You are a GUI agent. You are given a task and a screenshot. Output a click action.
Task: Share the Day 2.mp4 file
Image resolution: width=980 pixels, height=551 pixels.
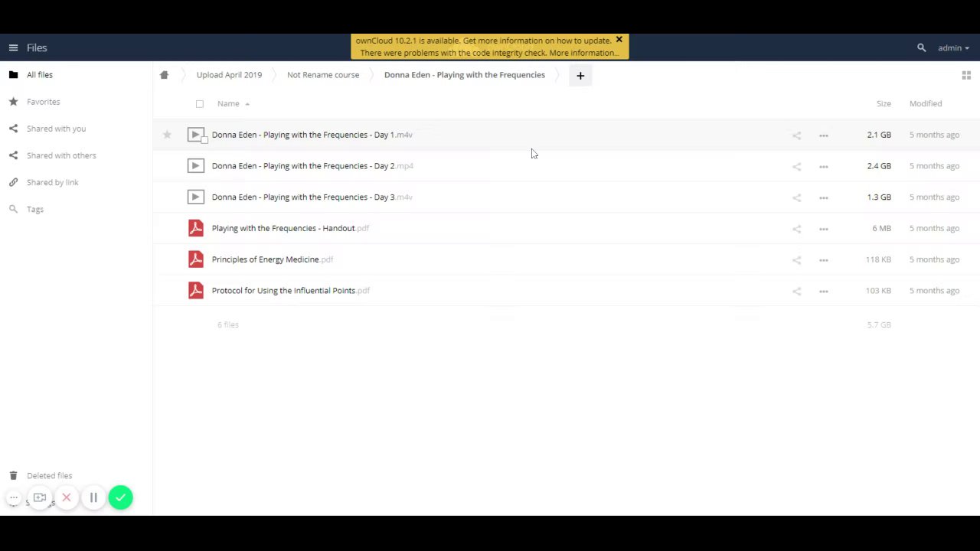796,166
